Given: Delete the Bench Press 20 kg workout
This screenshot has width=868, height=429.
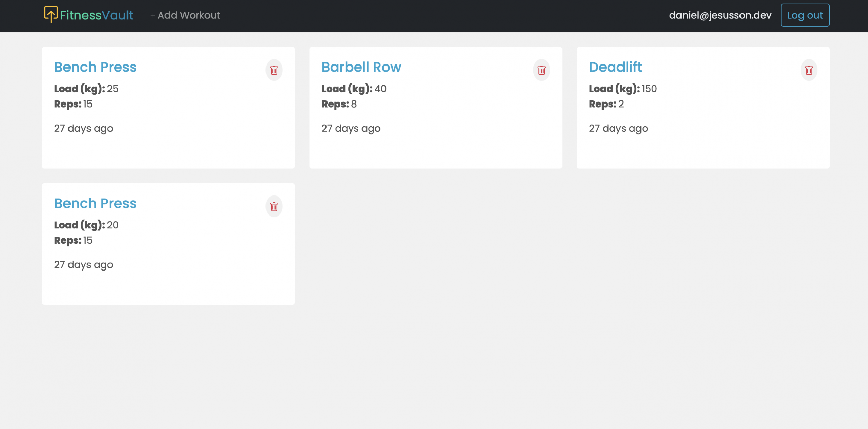Looking at the screenshot, I should [274, 206].
